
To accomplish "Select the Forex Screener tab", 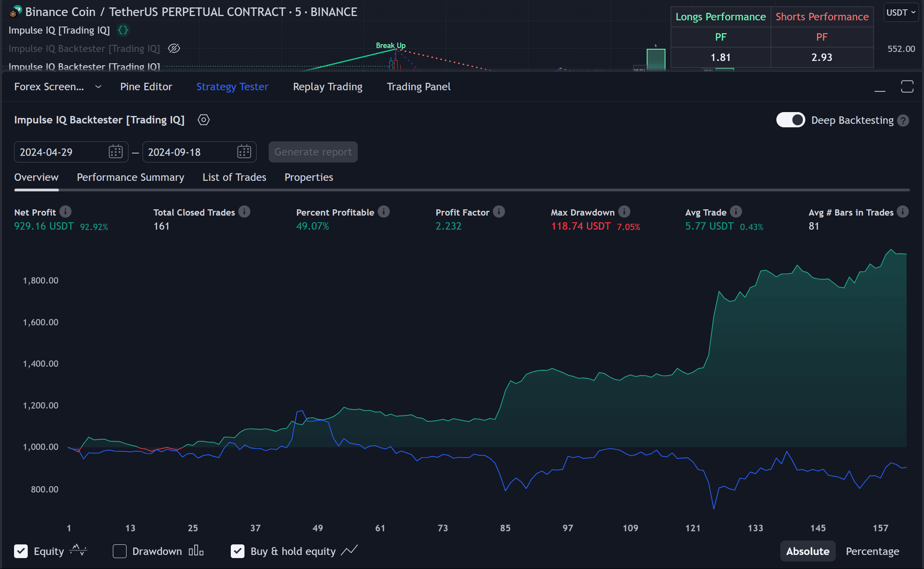I will coord(49,87).
